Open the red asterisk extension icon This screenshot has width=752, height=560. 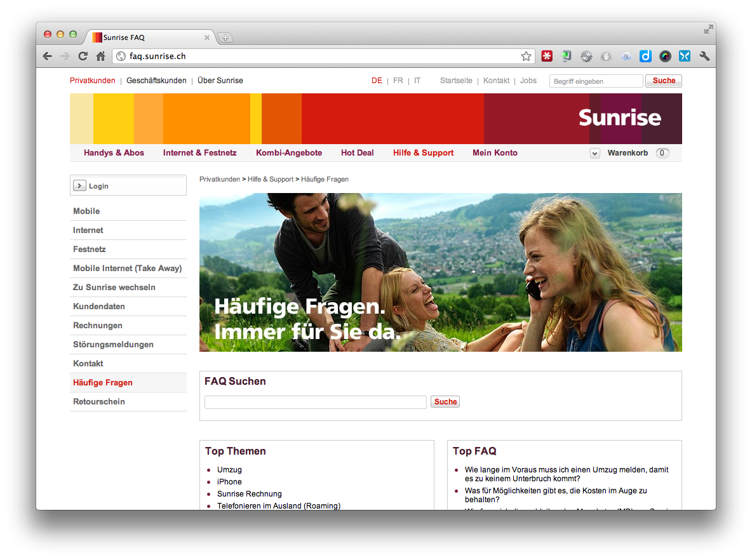point(547,56)
